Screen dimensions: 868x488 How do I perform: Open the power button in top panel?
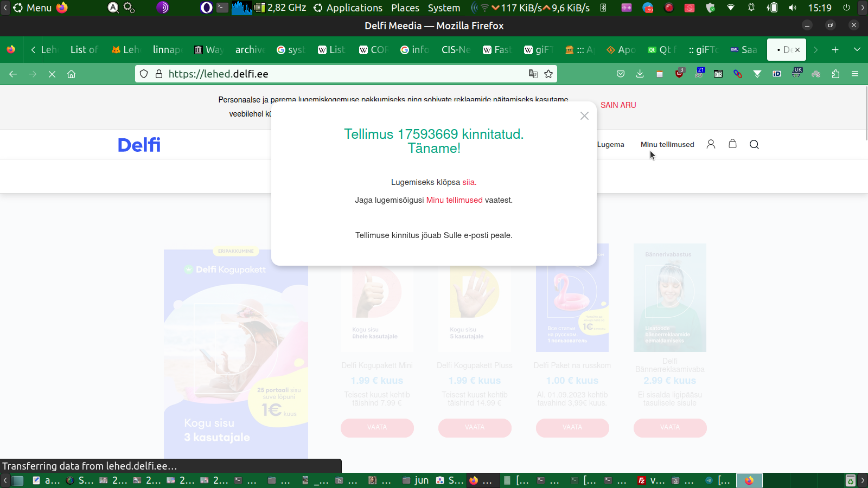(846, 8)
